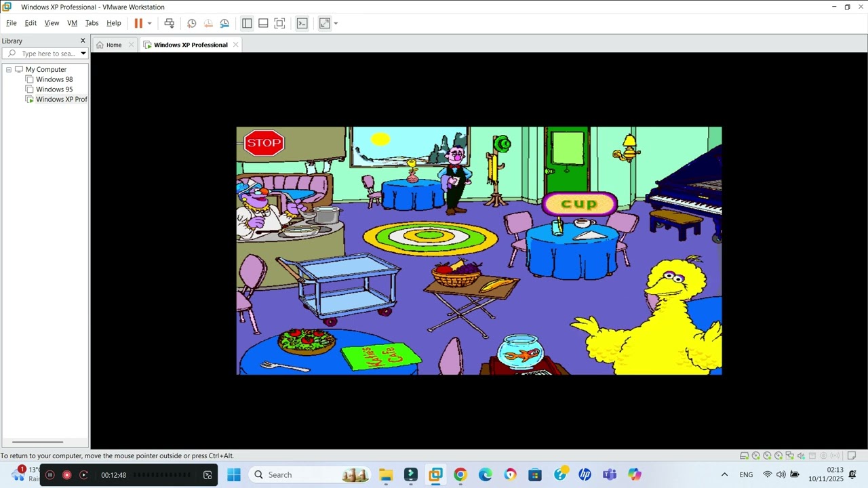Toggle the stretch guest display button
The width and height of the screenshot is (868, 488).
[325, 23]
